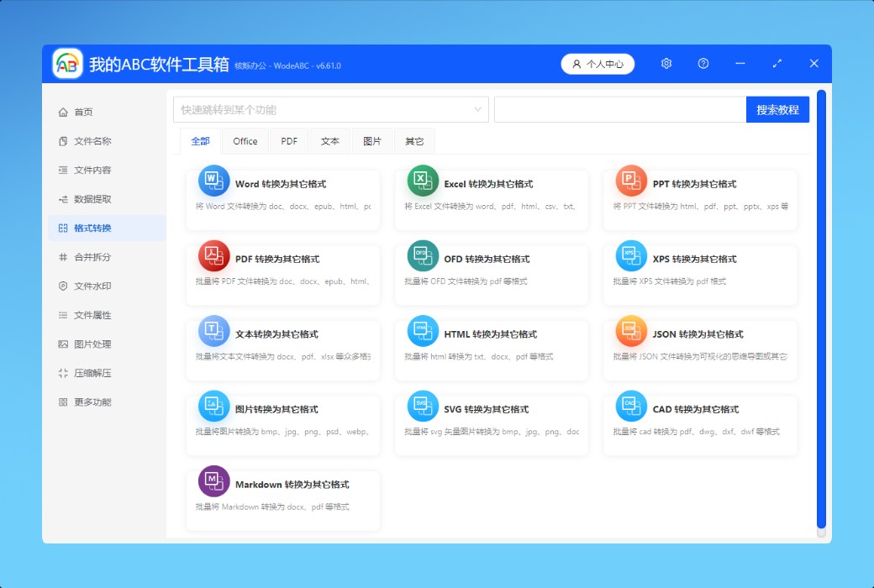Click the help question mark icon
Screen dimensions: 874x588
[x=703, y=64]
